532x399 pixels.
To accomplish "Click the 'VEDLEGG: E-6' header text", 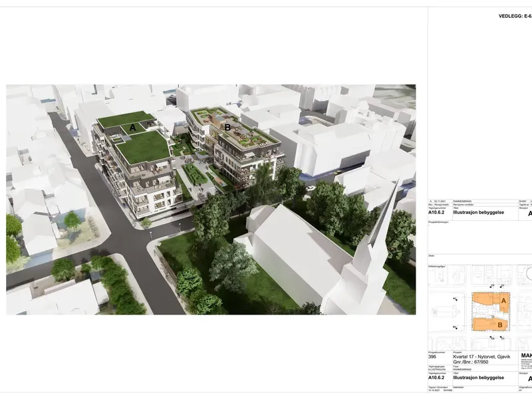I will [x=515, y=16].
